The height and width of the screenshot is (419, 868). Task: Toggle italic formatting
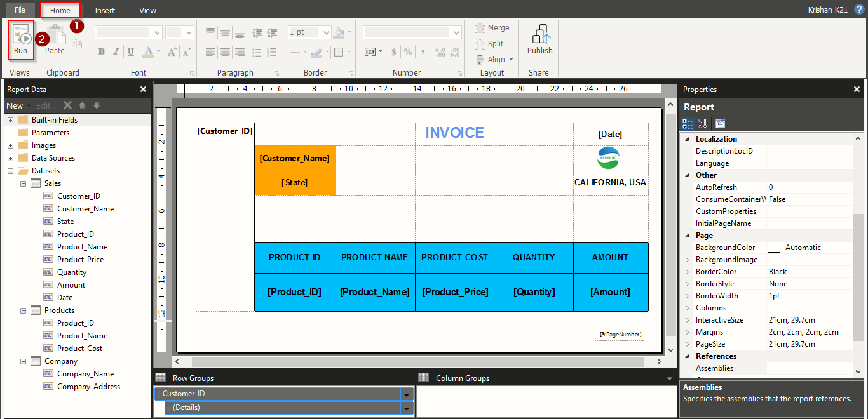click(115, 51)
